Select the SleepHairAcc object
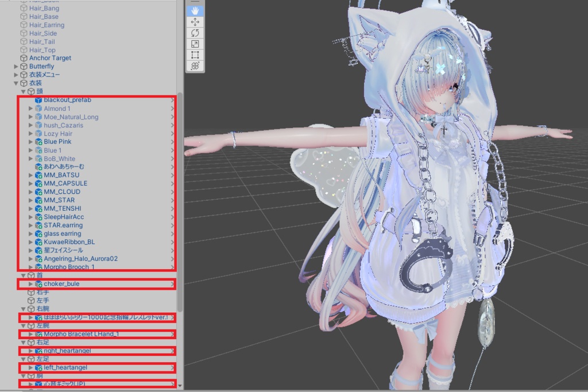This screenshot has height=392, width=588. pos(64,217)
